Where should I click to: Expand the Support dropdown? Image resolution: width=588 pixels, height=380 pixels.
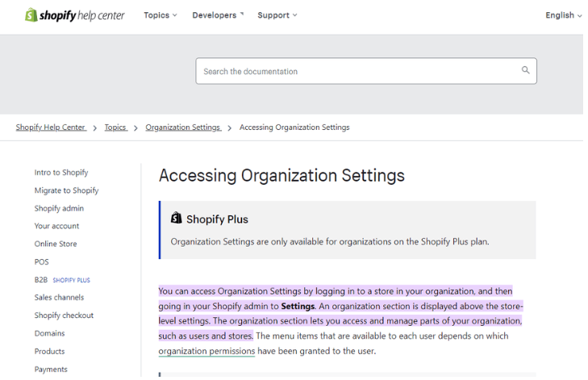pyautogui.click(x=277, y=15)
